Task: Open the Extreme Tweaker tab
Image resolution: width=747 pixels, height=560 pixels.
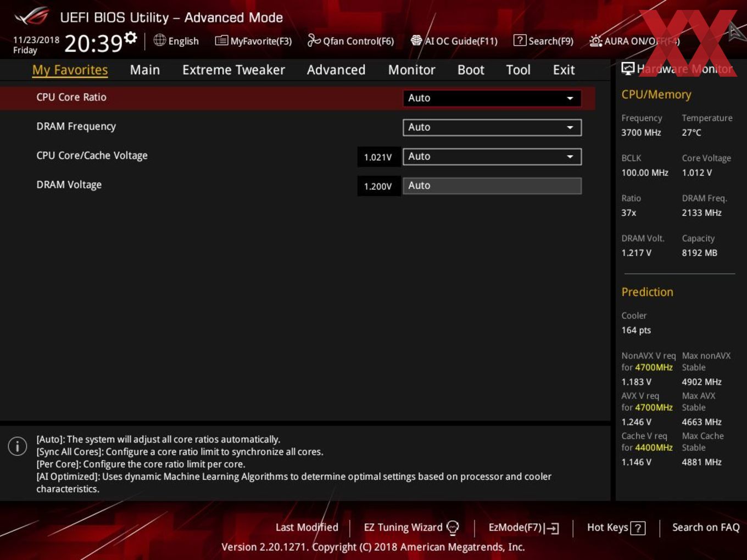Action: coord(233,70)
